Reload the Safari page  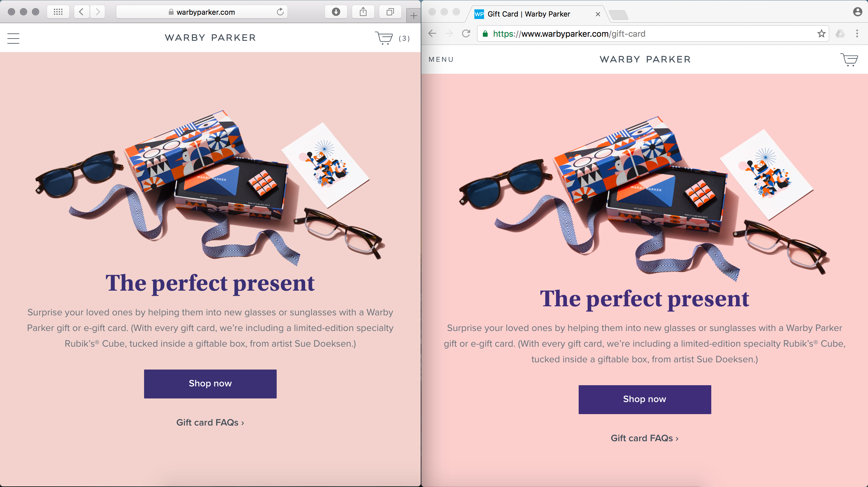point(280,12)
